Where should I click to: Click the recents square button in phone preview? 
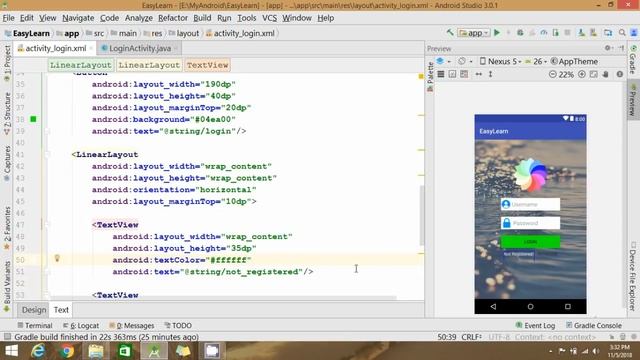[568, 306]
